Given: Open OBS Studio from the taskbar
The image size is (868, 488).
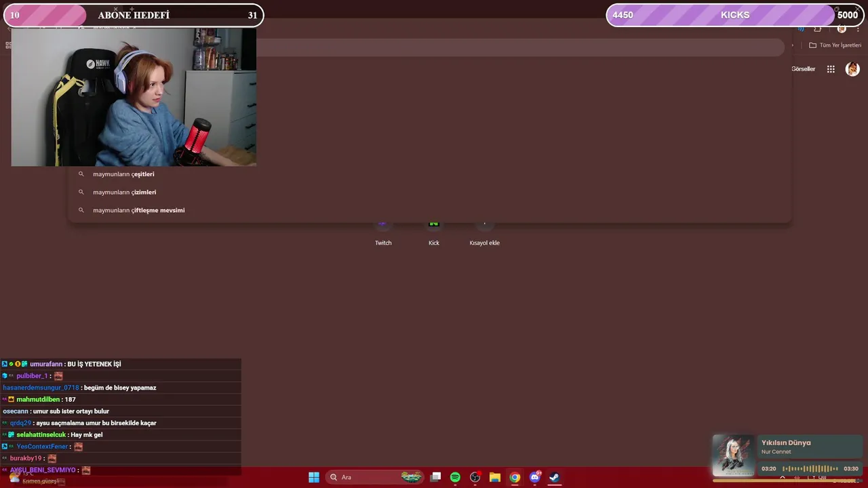Looking at the screenshot, I should point(475,477).
